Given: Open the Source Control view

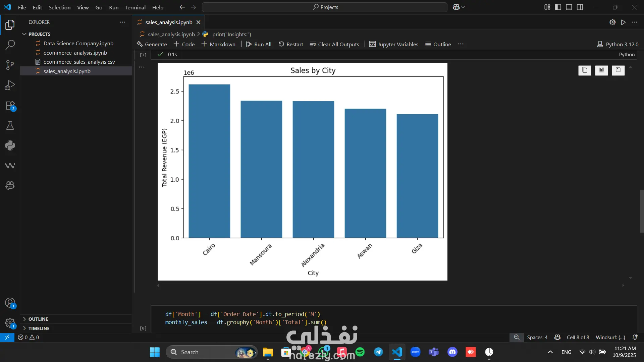Looking at the screenshot, I should [x=10, y=65].
